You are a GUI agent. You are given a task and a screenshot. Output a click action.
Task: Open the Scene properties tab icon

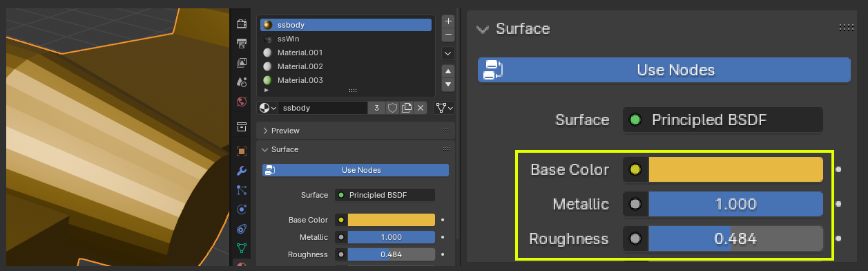point(242,82)
